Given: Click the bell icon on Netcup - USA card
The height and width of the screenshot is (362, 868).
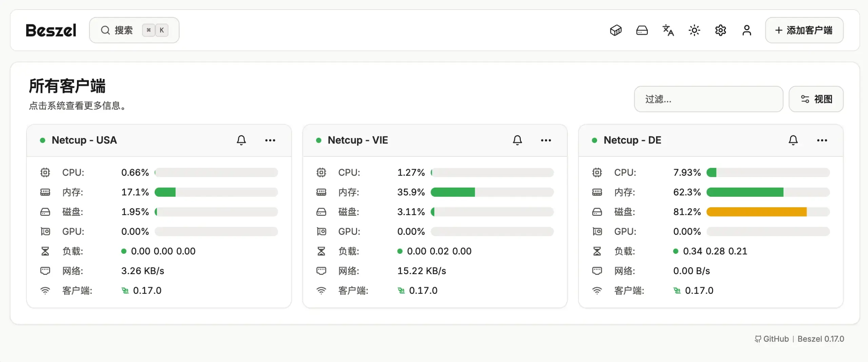Looking at the screenshot, I should [241, 140].
